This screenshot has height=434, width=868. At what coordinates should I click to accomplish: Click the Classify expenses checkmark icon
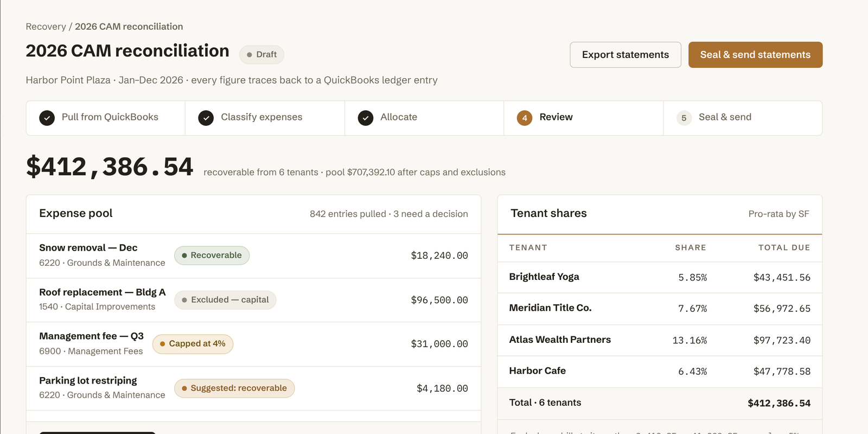click(x=206, y=118)
